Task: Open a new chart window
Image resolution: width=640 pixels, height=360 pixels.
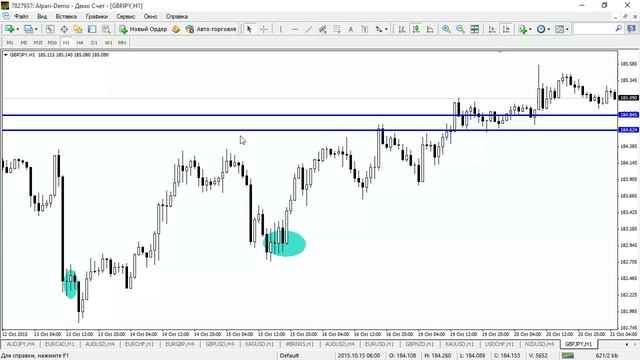Action: click(x=9, y=29)
